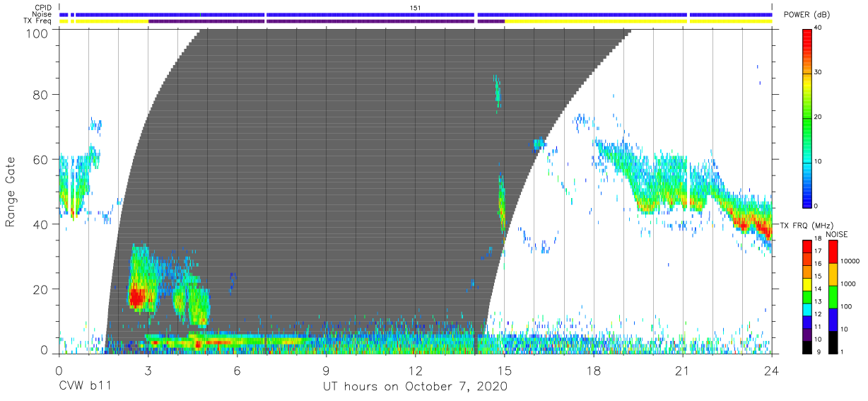Click the power scale value 20
868x401 pixels.
click(x=819, y=117)
